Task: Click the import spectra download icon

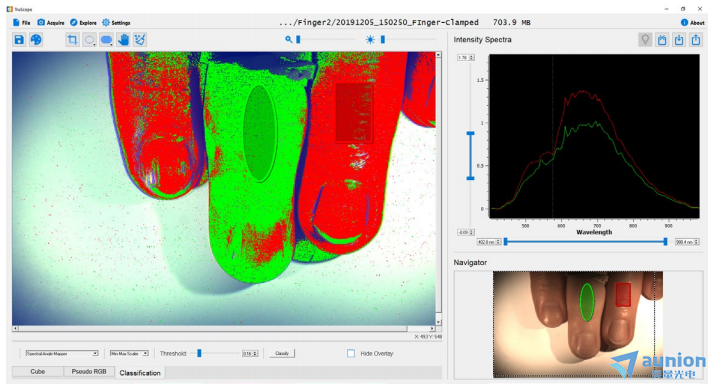Action: point(679,40)
